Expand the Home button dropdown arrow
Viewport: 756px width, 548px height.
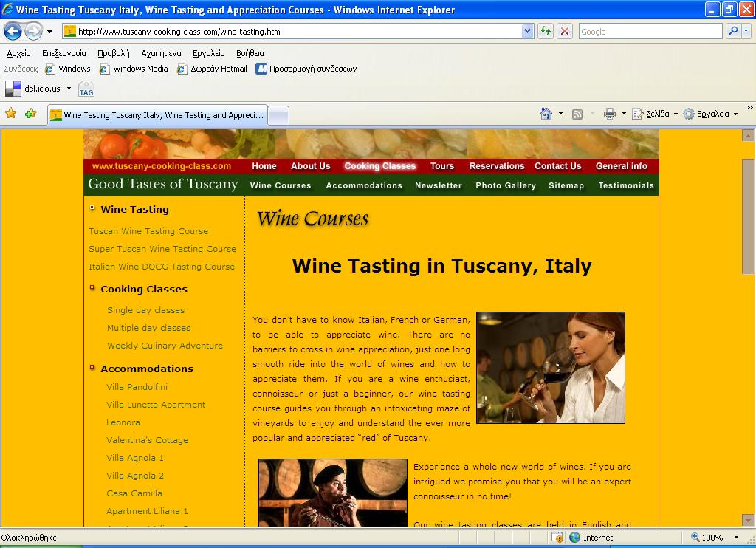click(560, 114)
